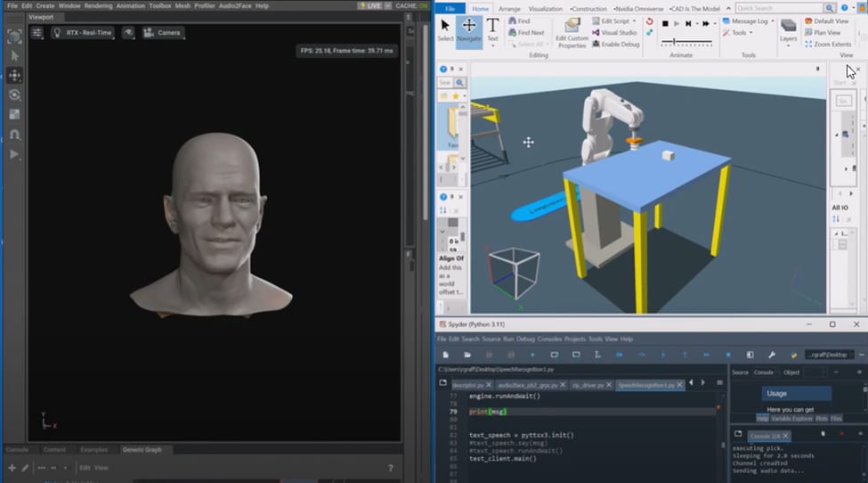
Task: Choose the Text tool in ribbon
Action: click(x=492, y=30)
